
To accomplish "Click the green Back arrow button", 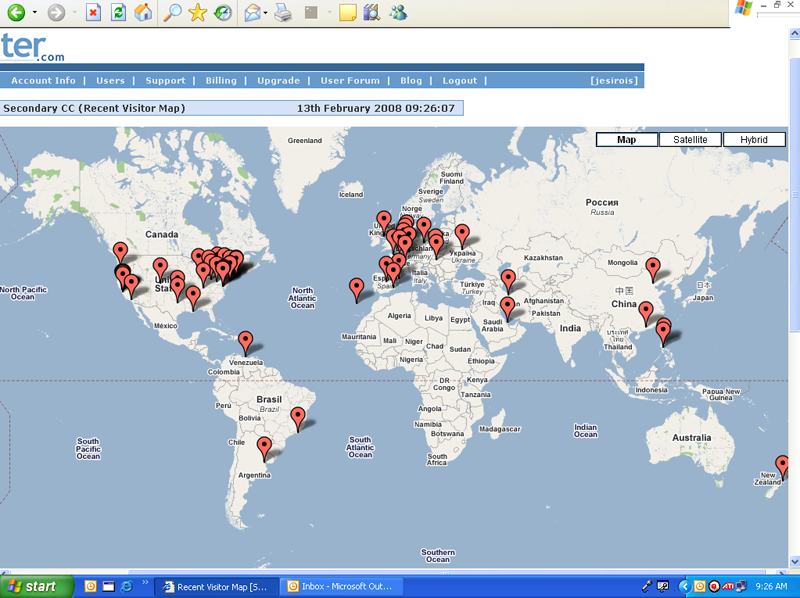I will (x=15, y=13).
